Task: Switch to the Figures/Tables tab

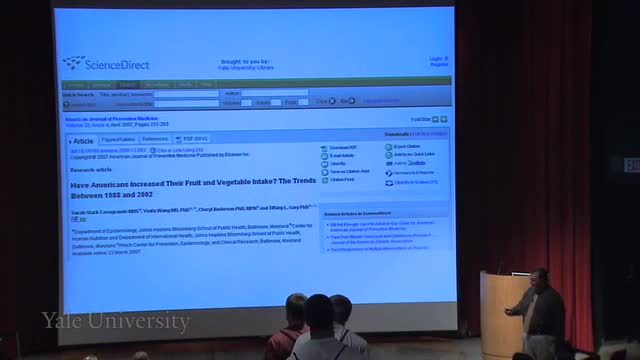Action: coord(118,140)
